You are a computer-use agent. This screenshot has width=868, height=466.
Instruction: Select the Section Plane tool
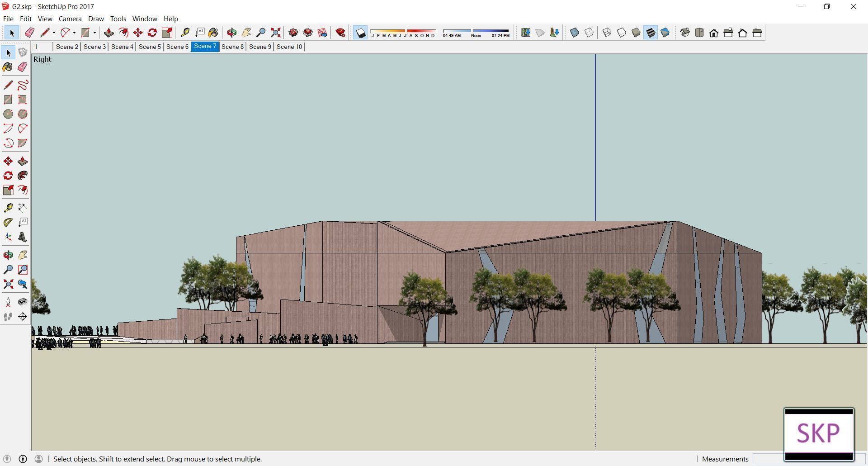[x=23, y=317]
